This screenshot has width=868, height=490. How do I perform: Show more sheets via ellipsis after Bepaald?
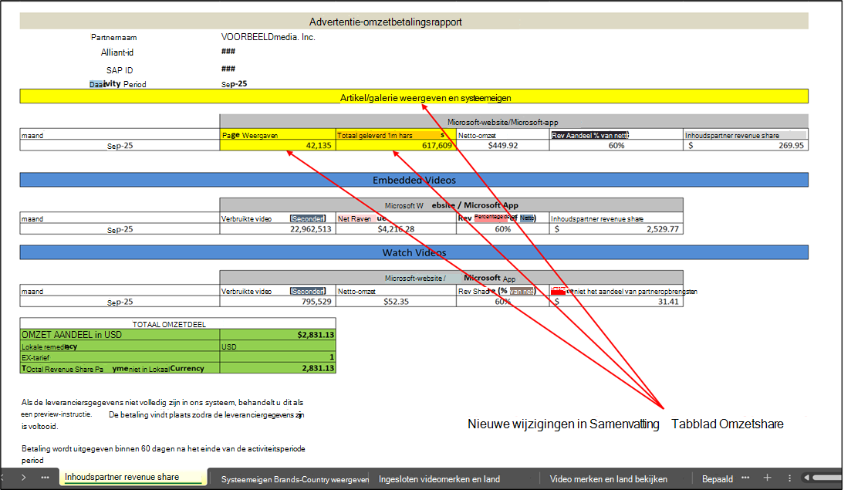[x=745, y=477]
